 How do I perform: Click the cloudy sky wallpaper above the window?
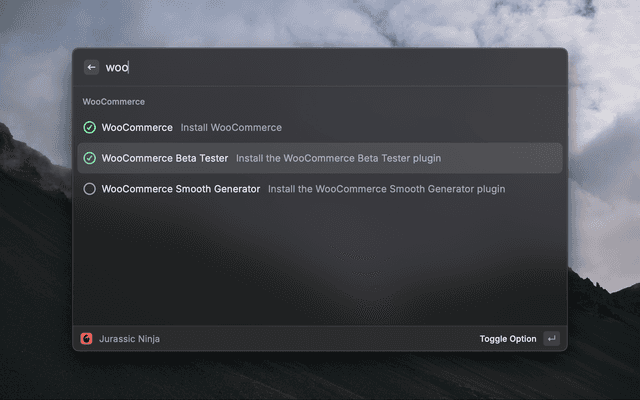(320, 22)
